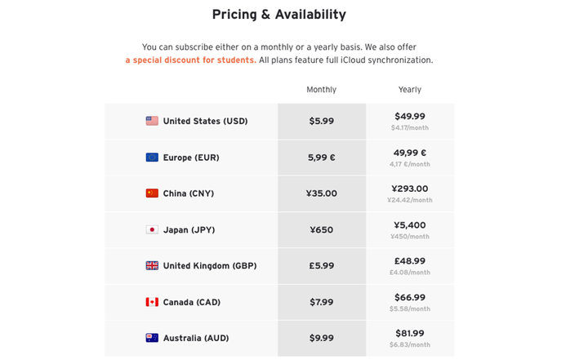Screen dimensions: 588x364
Task: Click the United Kingdom flag icon
Action: coord(152,266)
